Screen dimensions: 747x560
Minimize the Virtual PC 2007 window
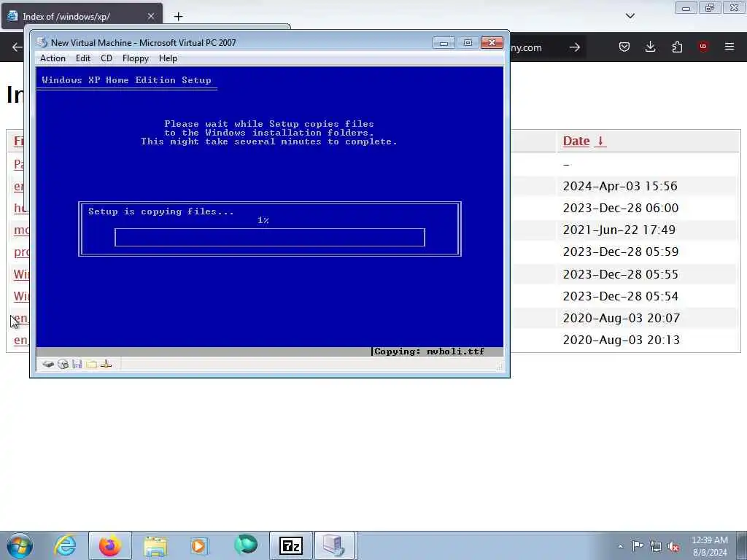pos(444,43)
